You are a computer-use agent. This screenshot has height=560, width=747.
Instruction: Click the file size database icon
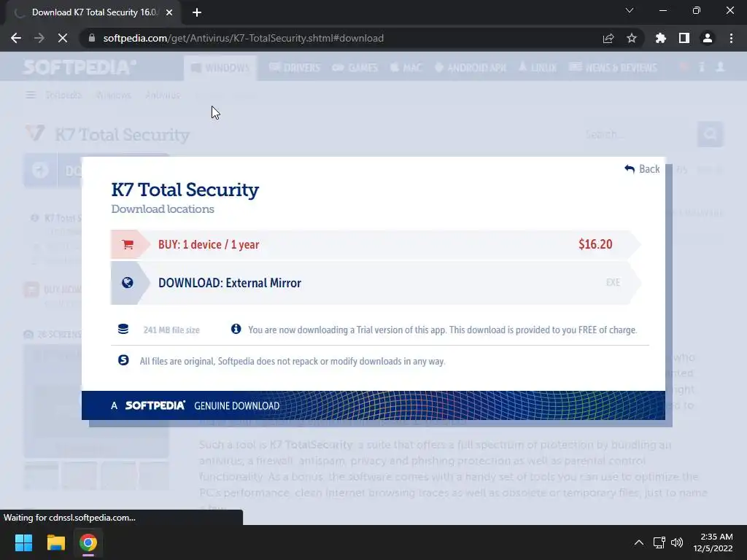tap(123, 329)
